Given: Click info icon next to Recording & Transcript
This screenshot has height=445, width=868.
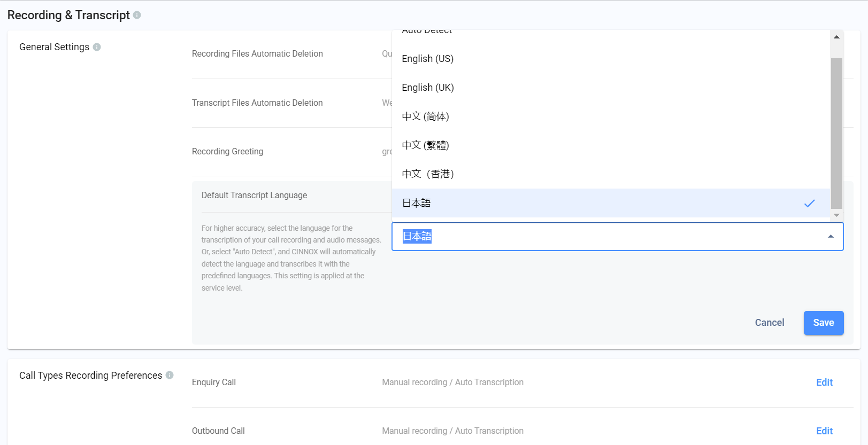Looking at the screenshot, I should point(137,15).
